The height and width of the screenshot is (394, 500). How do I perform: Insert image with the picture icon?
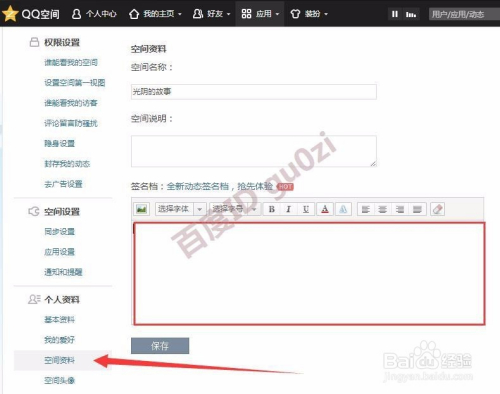click(x=141, y=209)
